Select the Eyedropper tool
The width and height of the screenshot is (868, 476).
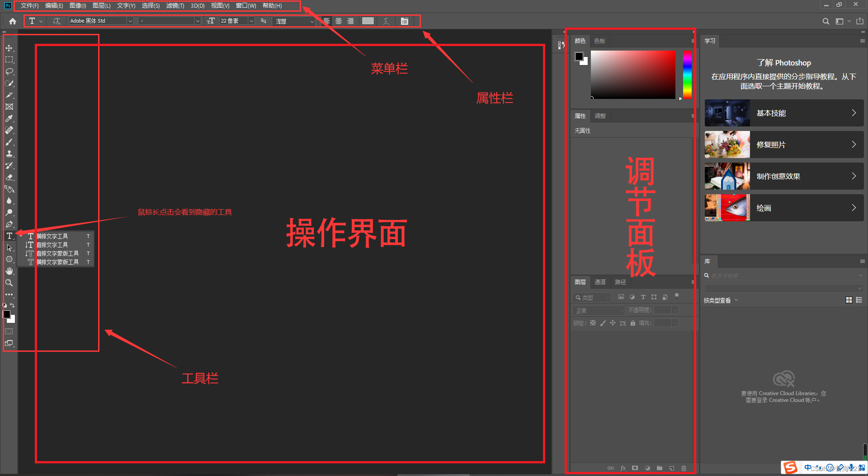(x=9, y=118)
